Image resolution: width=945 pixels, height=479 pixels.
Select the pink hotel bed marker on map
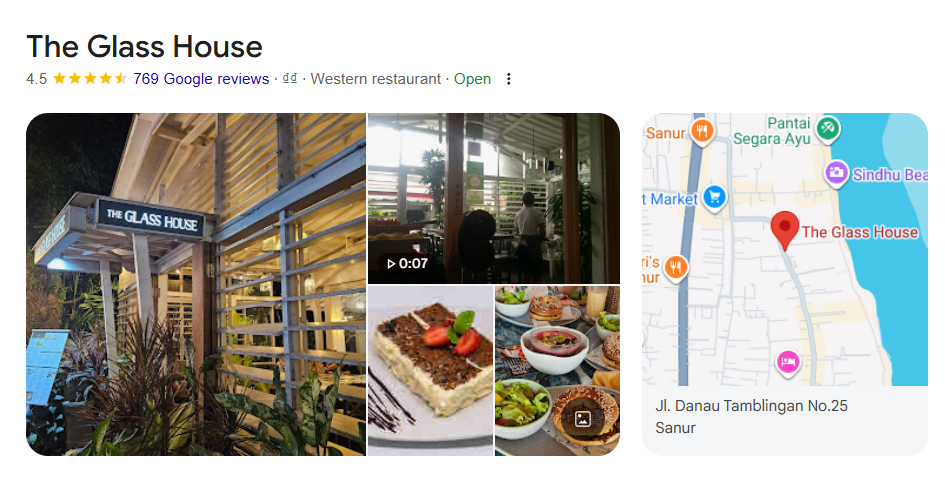pyautogui.click(x=788, y=363)
